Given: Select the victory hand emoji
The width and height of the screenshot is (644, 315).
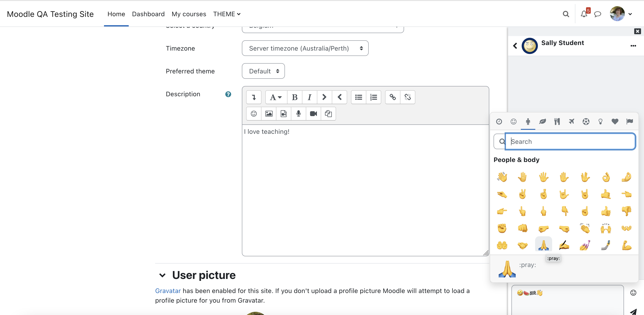Looking at the screenshot, I should pos(523,194).
